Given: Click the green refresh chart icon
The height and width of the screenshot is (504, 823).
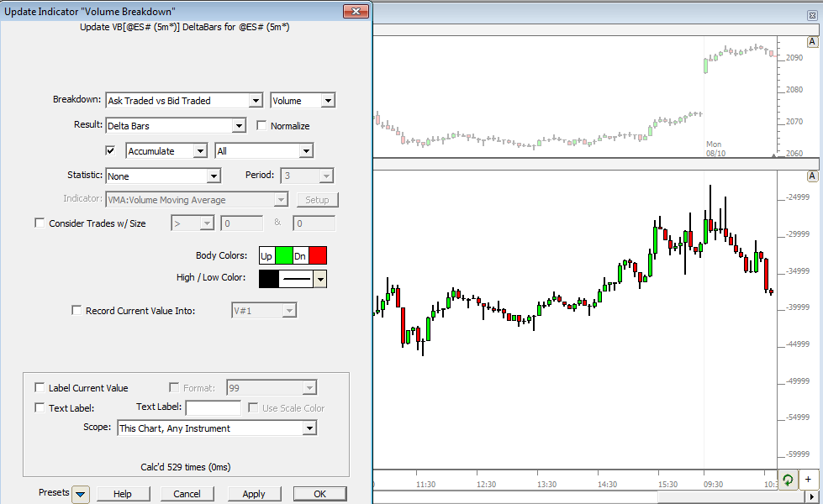Looking at the screenshot, I should [788, 480].
